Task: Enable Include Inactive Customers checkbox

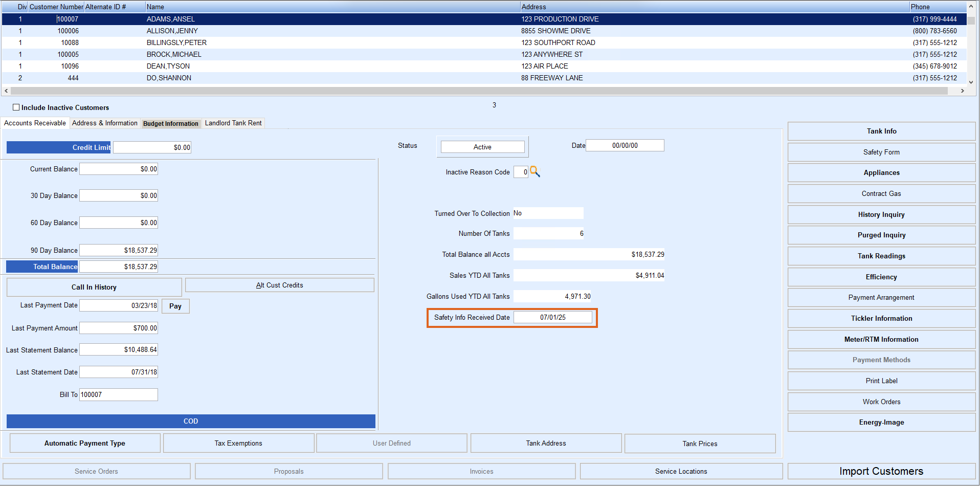Action: (16, 107)
